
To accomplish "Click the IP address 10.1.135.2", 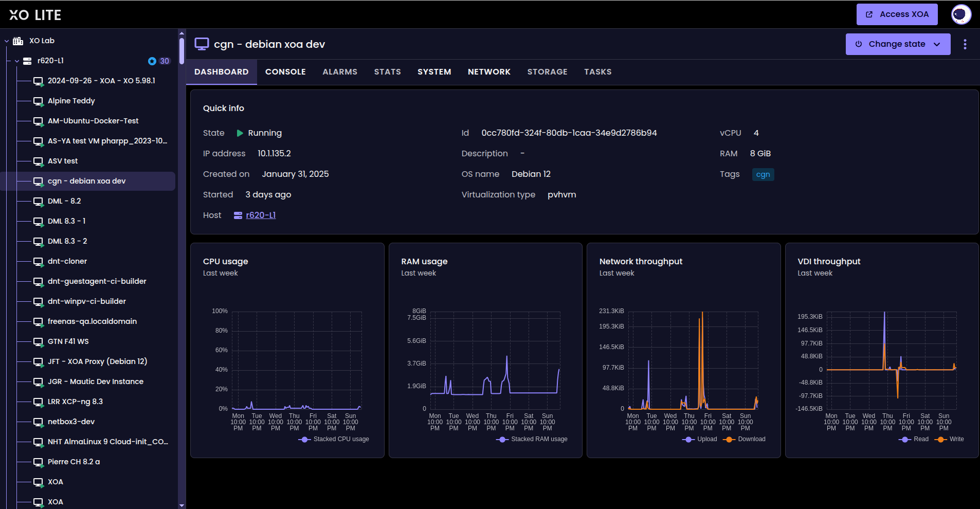I will [x=274, y=154].
